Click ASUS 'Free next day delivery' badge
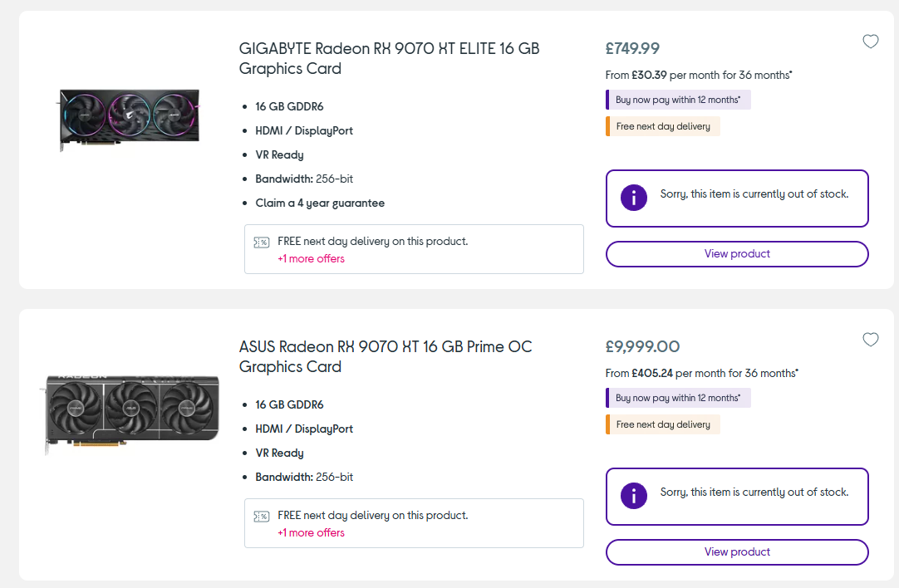899x588 pixels. (663, 424)
